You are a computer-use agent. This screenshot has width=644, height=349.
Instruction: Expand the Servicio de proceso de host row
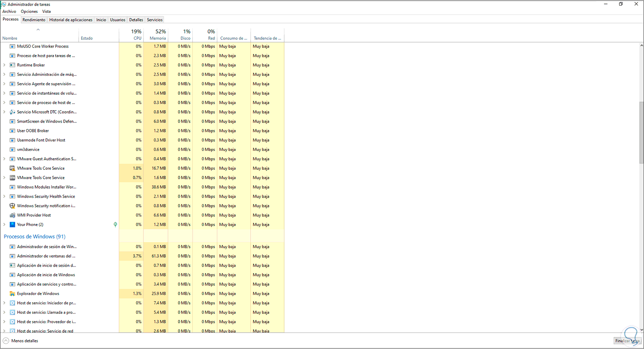[x=4, y=103]
